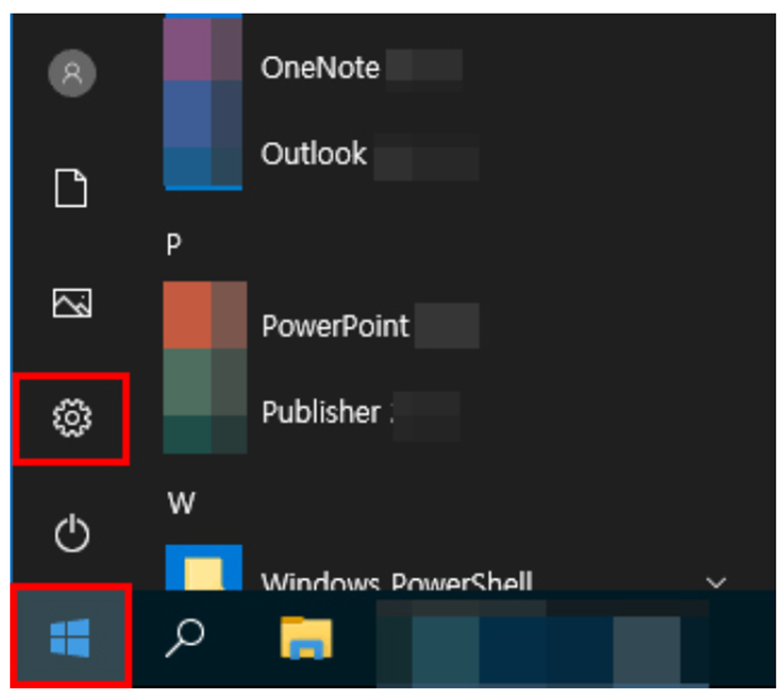Open the Publisher entry text

point(321,412)
